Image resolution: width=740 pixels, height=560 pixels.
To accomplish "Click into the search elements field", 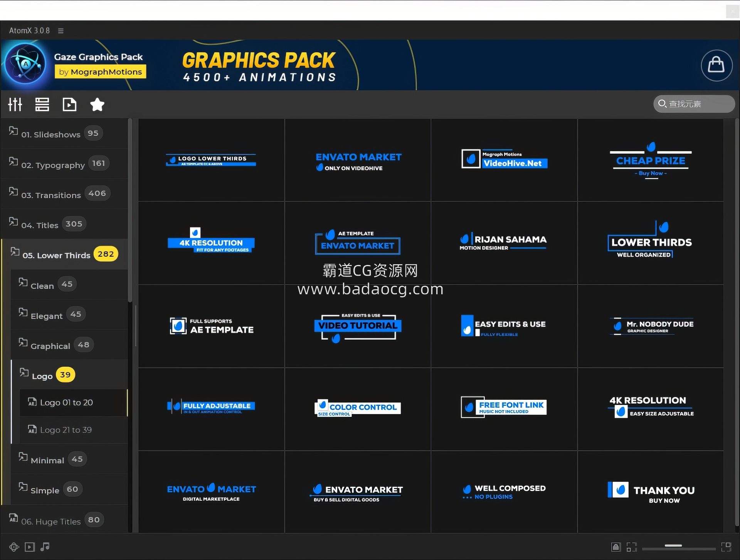I will click(694, 104).
